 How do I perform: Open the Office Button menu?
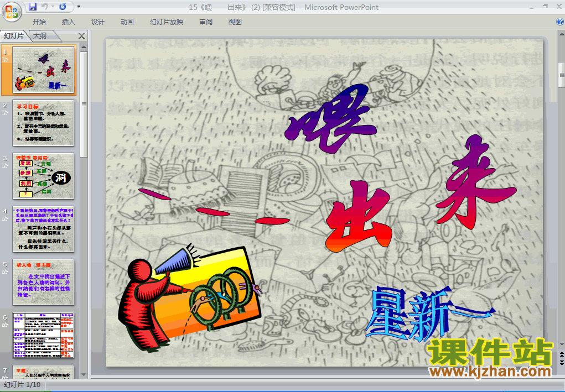12,12
